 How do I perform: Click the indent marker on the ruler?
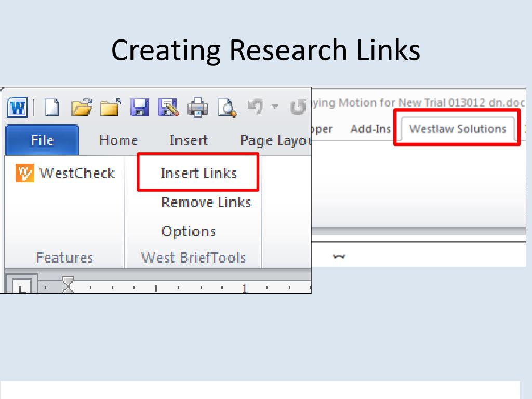[68, 284]
